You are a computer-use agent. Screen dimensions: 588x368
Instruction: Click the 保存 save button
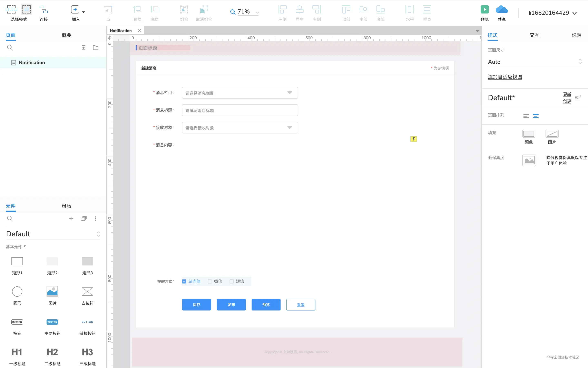(x=196, y=305)
